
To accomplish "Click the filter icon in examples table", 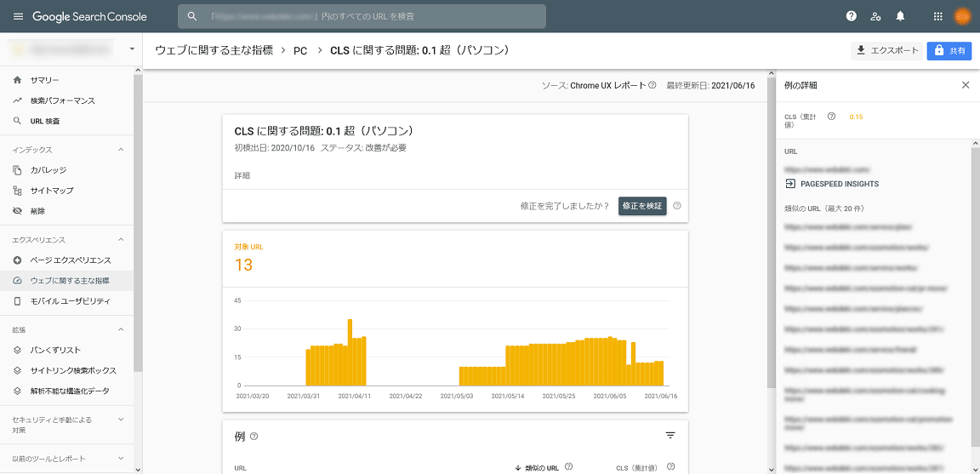I will point(670,436).
